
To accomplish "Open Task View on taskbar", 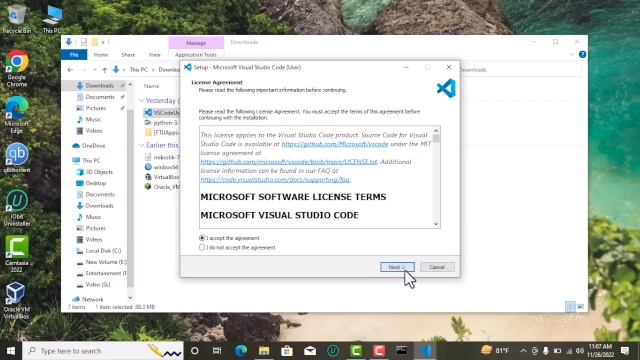I will point(217,351).
